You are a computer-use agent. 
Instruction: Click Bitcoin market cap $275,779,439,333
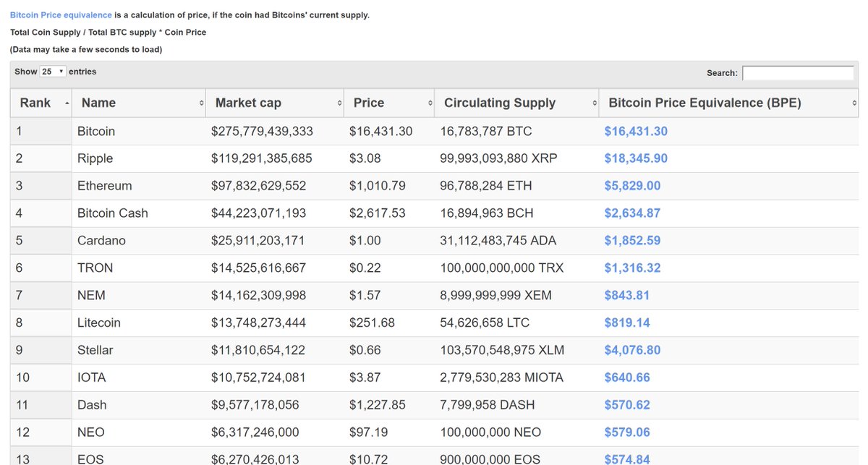point(262,132)
